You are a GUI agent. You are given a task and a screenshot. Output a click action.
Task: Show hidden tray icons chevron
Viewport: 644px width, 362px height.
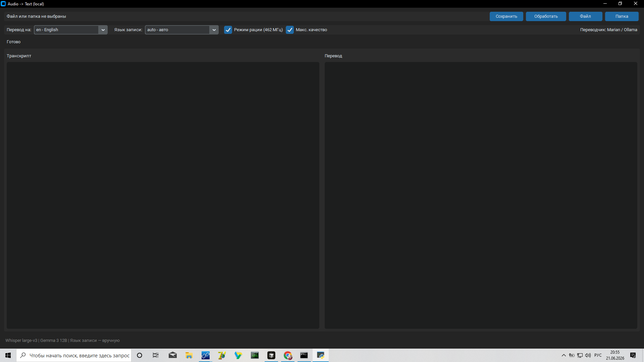click(564, 355)
